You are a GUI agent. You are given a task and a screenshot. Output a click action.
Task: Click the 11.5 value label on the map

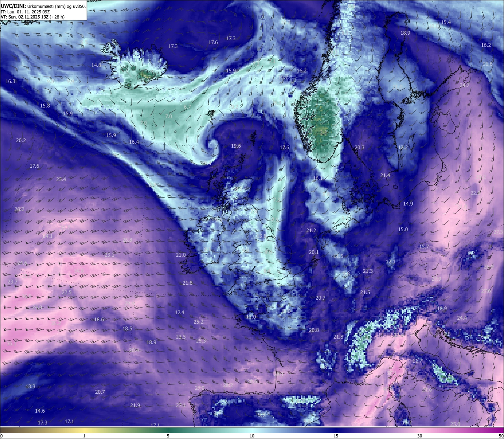click(338, 256)
